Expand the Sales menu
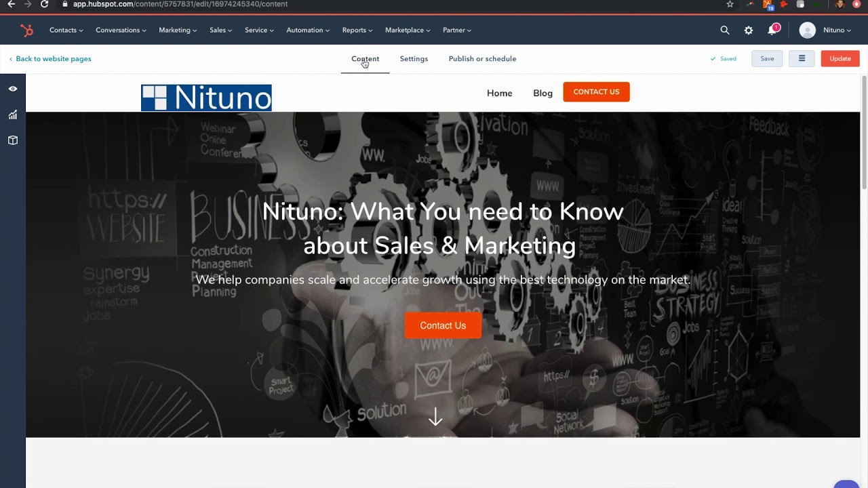This screenshot has height=488, width=868. coord(220,30)
